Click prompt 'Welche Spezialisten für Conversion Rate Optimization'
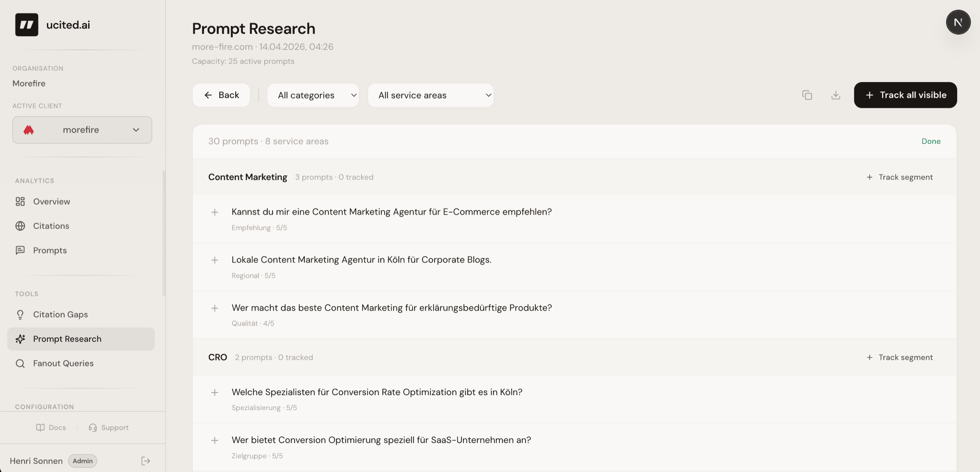This screenshot has width=980, height=472. coord(377,392)
